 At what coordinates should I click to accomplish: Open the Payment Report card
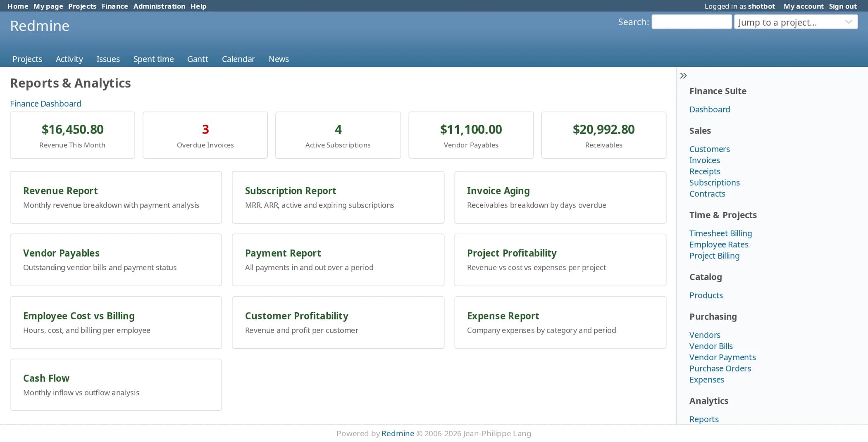pyautogui.click(x=338, y=260)
